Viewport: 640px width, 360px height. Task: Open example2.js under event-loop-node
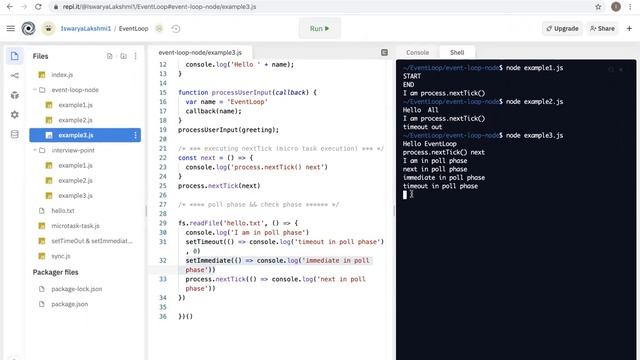[x=76, y=120]
